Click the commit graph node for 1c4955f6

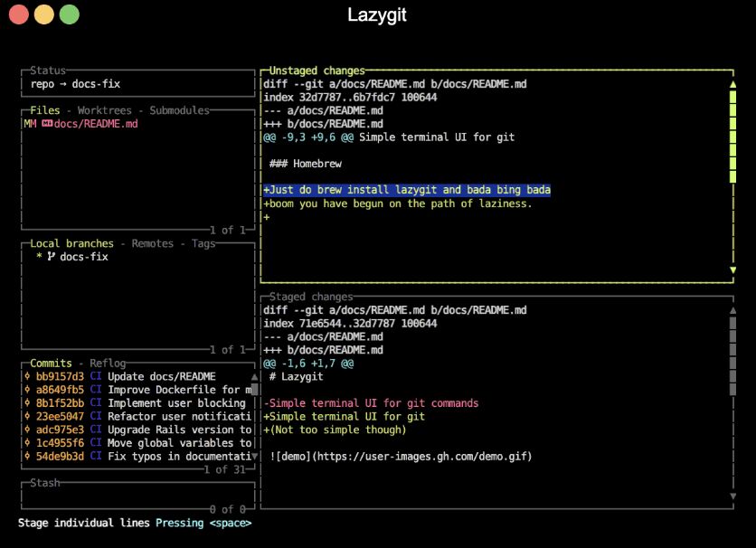27,442
